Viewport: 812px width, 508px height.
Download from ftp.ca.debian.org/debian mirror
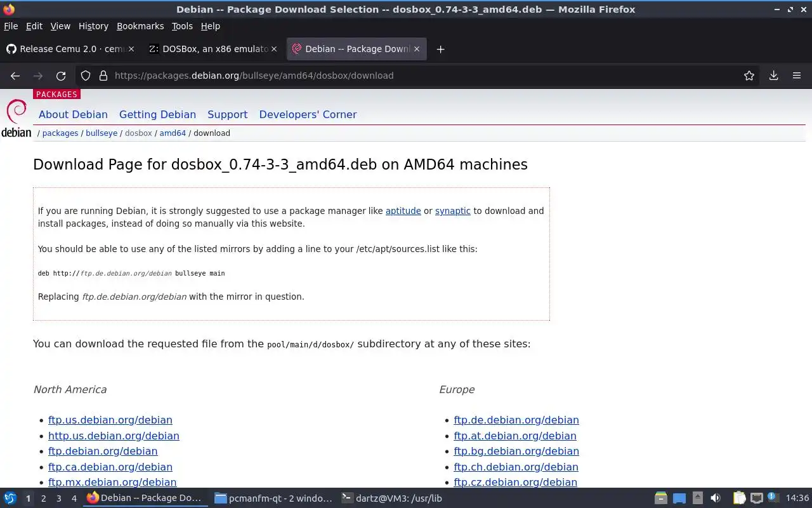coord(110,467)
